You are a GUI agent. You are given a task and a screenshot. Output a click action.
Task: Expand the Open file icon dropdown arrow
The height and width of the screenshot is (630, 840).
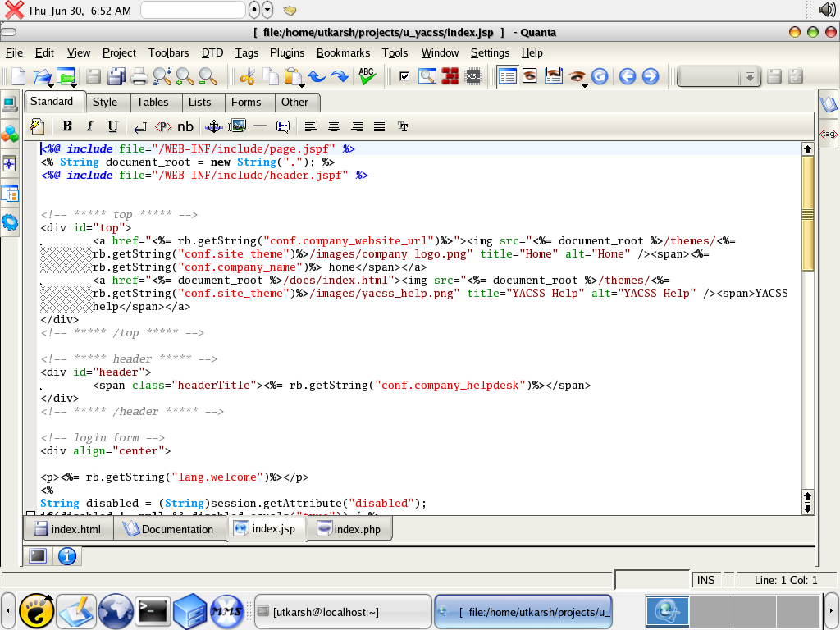[51, 85]
